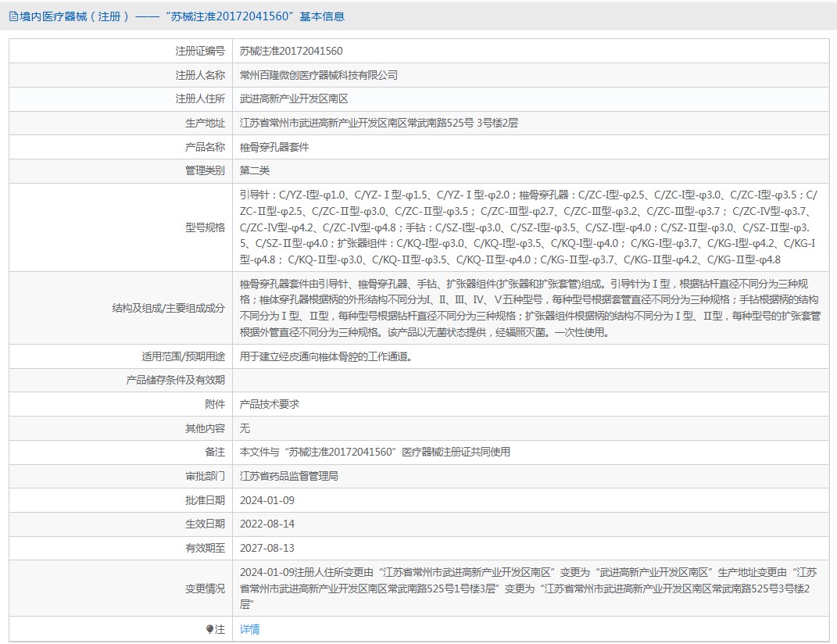This screenshot has height=644, width=837.
Task: Click product name 椎骨穿孔器套件
Action: (274, 147)
